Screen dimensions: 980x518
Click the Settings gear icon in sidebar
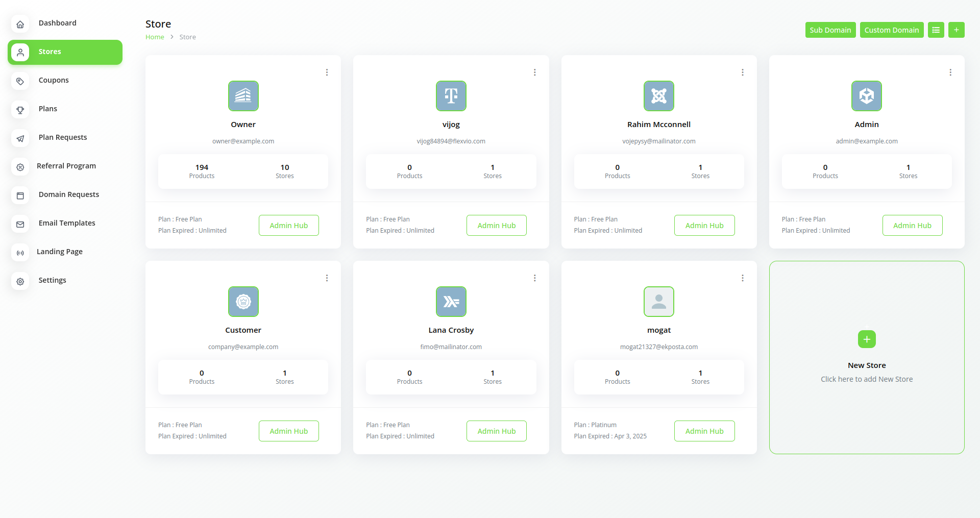click(20, 281)
